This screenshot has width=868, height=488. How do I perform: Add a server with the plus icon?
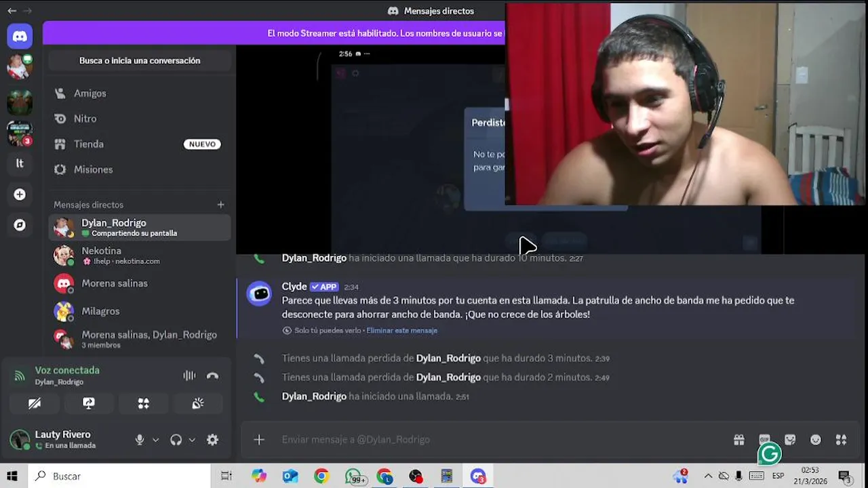pos(20,195)
